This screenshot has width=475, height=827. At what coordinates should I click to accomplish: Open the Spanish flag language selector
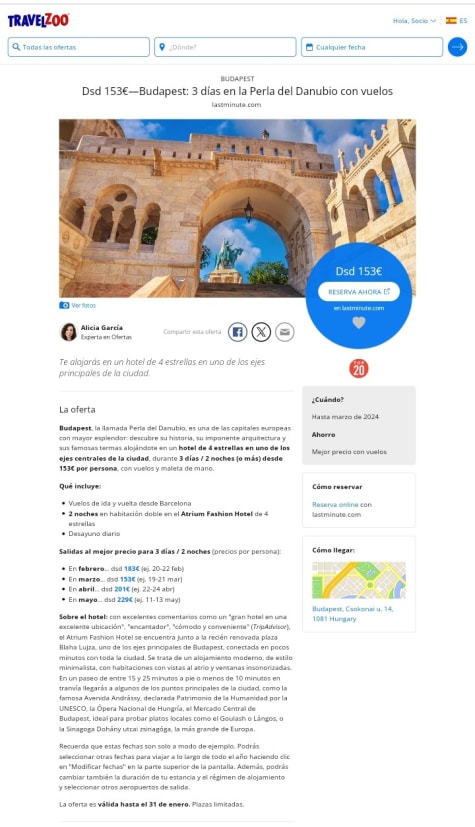point(457,21)
